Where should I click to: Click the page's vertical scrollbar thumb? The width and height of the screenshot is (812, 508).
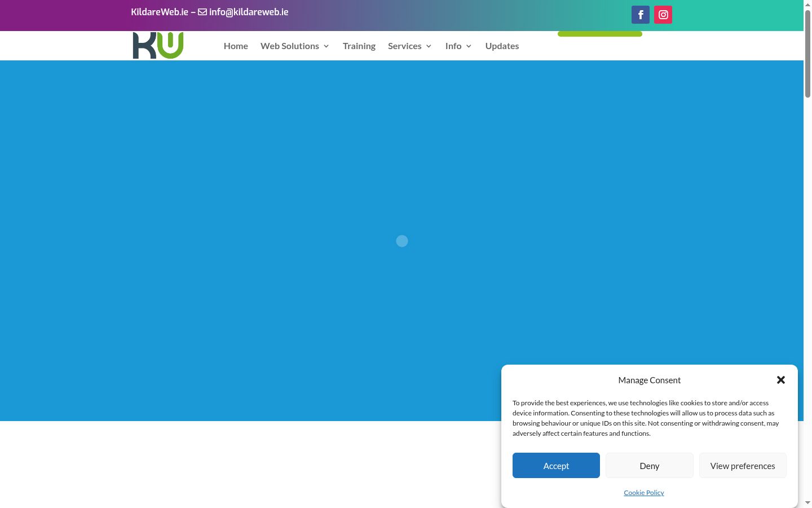[807, 54]
